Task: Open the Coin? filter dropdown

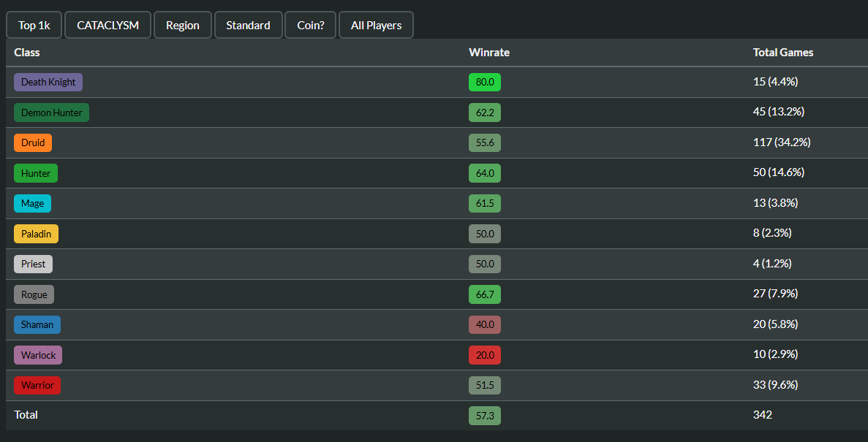Action: click(x=311, y=25)
